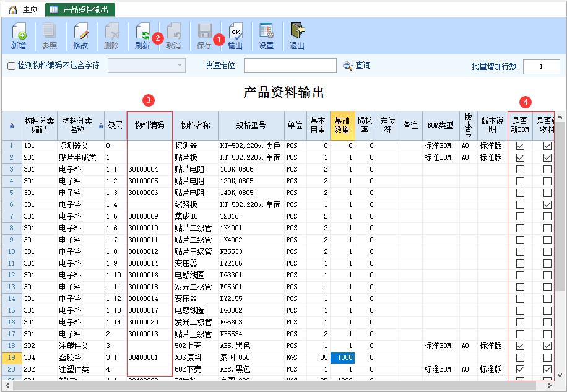Switch to the 主页 tab
This screenshot has height=392, width=567.
coord(23,10)
